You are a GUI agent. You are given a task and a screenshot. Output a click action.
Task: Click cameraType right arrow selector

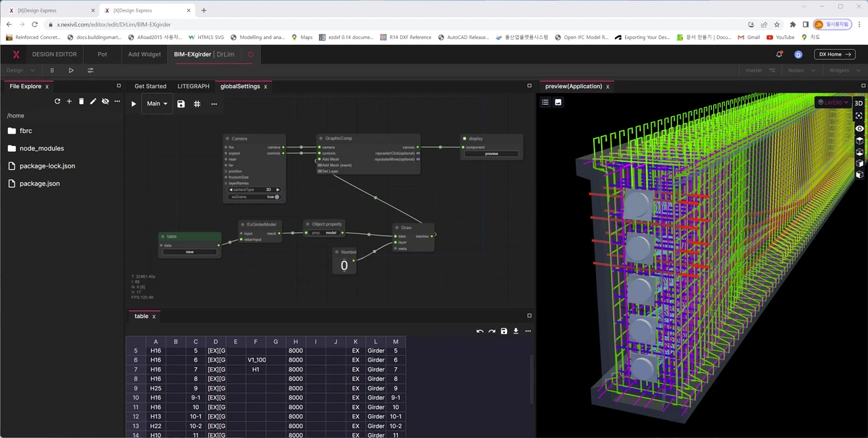[278, 189]
